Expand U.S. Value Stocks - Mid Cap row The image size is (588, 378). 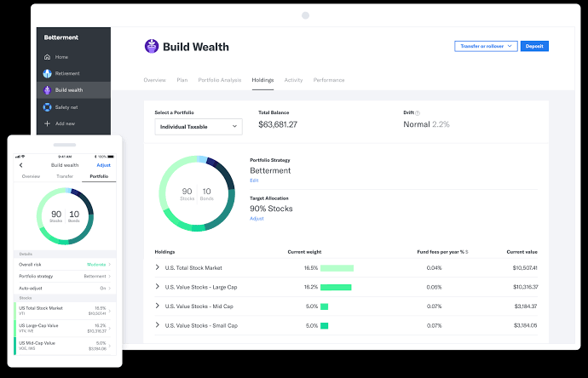pos(158,306)
